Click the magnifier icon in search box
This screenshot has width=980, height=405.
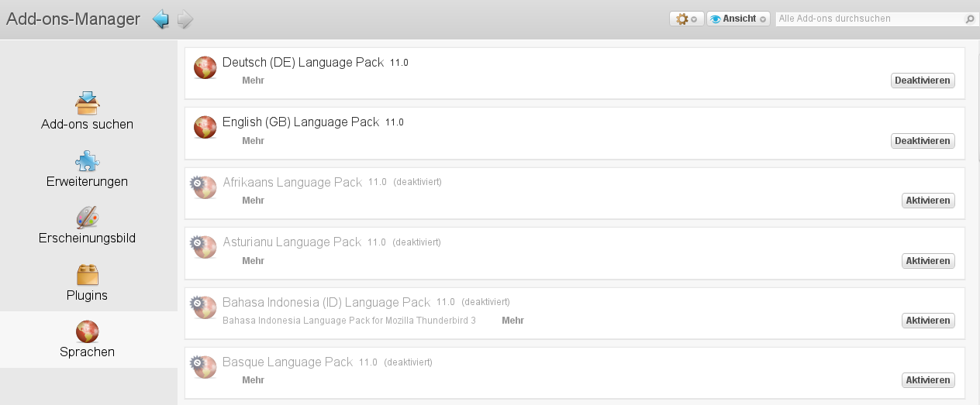coord(969,19)
